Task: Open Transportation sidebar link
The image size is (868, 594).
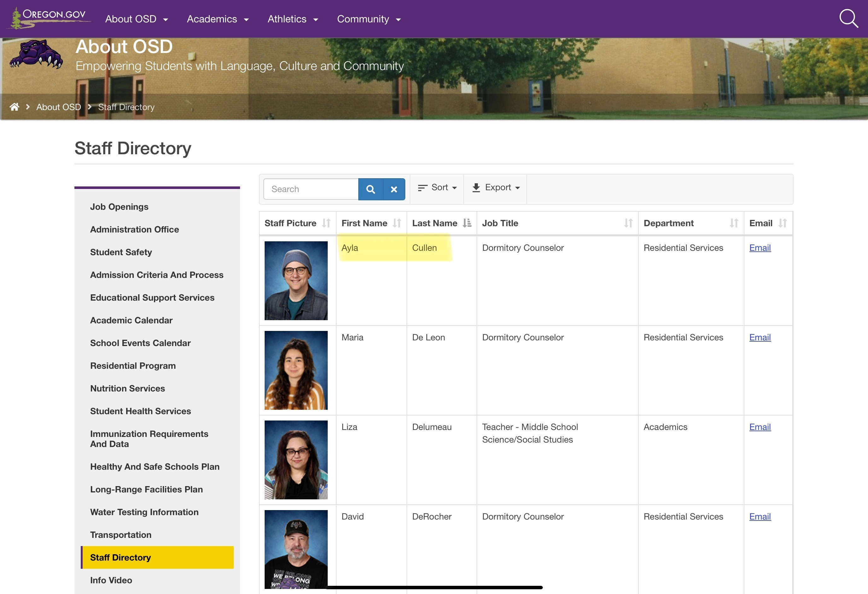Action: coord(120,535)
